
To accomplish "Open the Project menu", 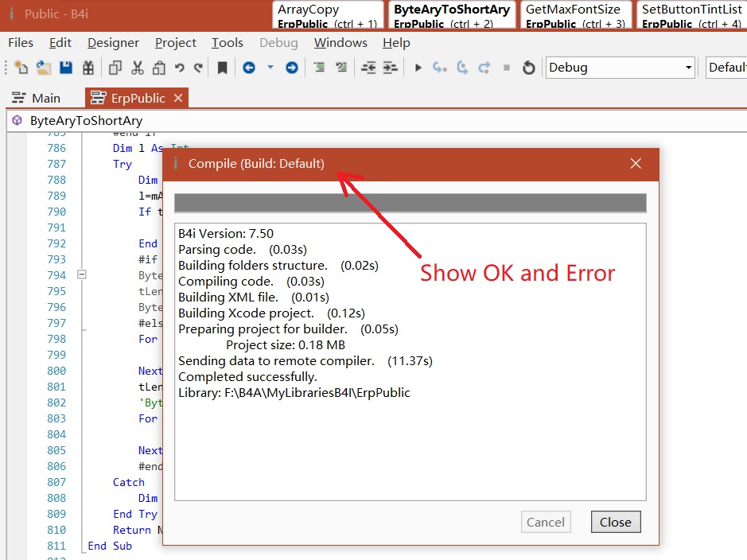I will point(175,42).
